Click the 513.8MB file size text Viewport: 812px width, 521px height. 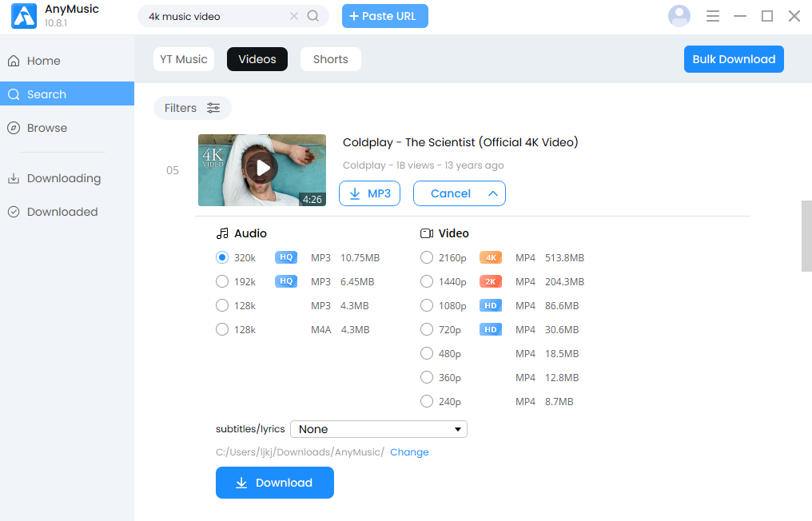(564, 257)
